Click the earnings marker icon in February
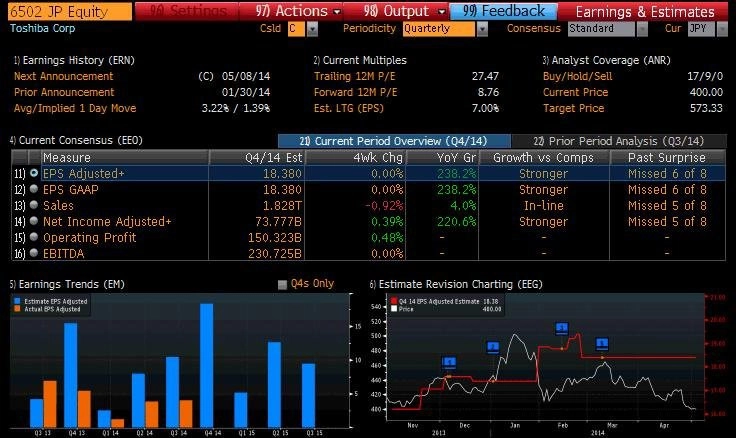This screenshot has width=736, height=438. pos(562,328)
